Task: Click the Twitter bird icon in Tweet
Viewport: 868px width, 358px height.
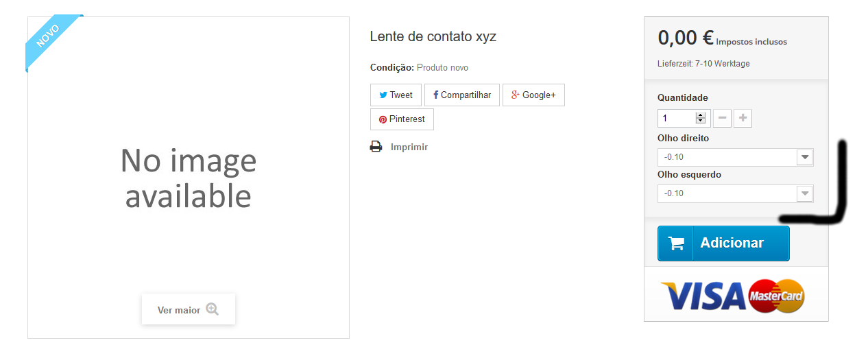Action: [383, 95]
